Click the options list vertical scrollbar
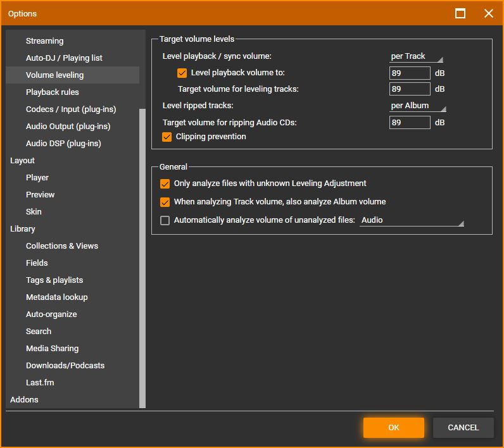Image resolution: width=504 pixels, height=448 pixels. [142, 253]
